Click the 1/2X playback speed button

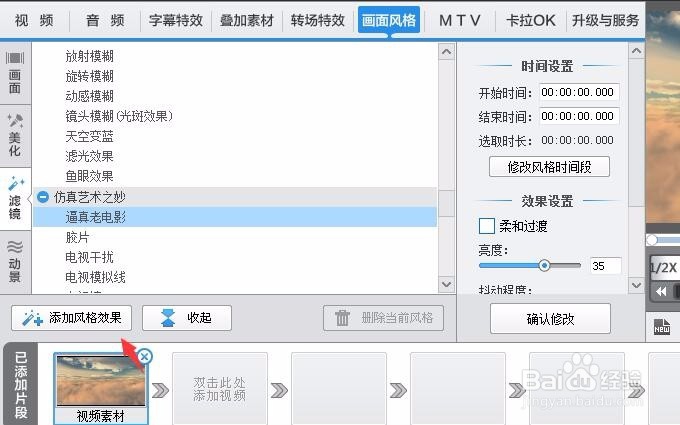point(664,267)
